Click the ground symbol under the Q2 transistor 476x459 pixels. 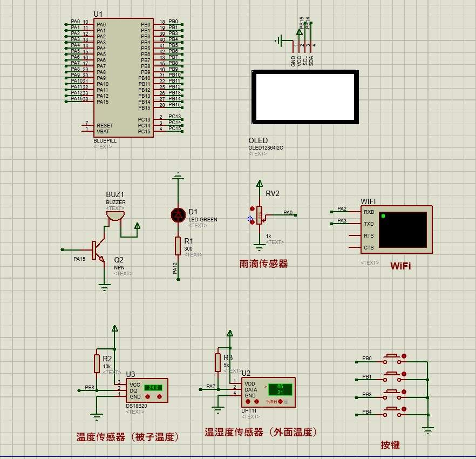pyautogui.click(x=105, y=287)
